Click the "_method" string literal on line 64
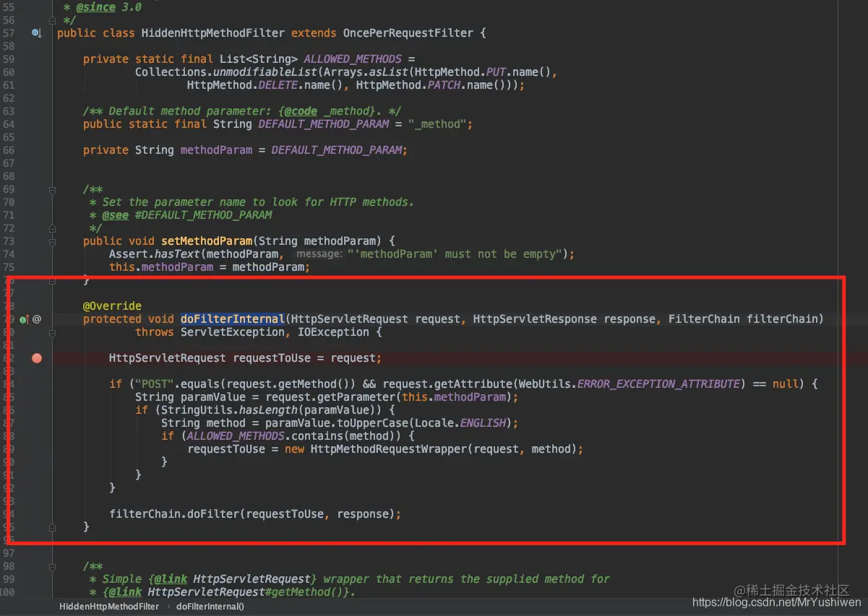 [x=437, y=124]
